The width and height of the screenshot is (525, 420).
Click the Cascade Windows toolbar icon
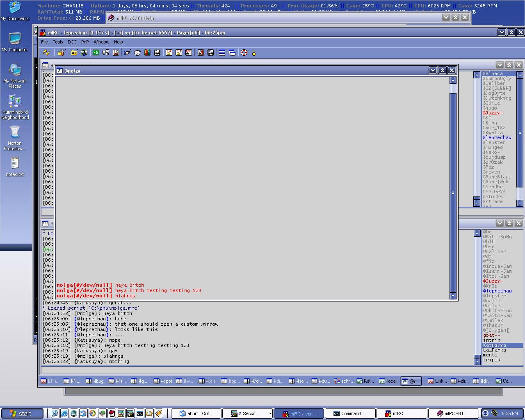(x=232, y=52)
